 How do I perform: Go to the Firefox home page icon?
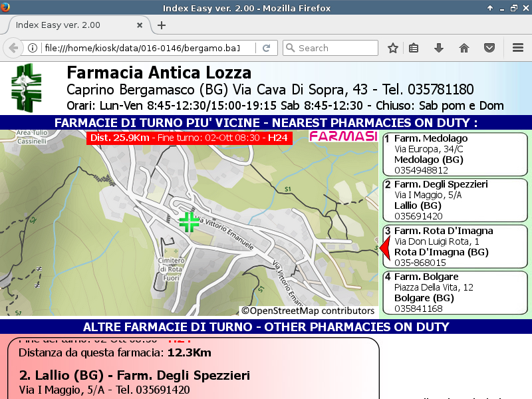(x=464, y=48)
